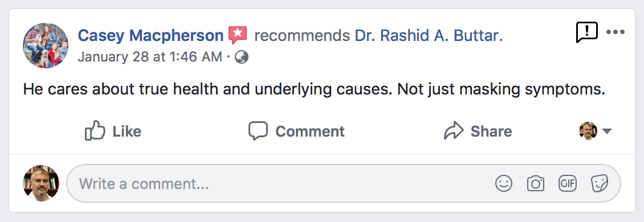Click the globe public privacy icon
This screenshot has width=644, height=222.
[x=242, y=57]
